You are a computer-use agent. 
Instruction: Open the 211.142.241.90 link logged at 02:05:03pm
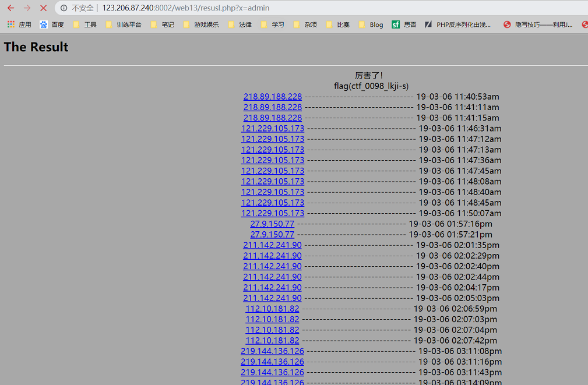pos(272,298)
